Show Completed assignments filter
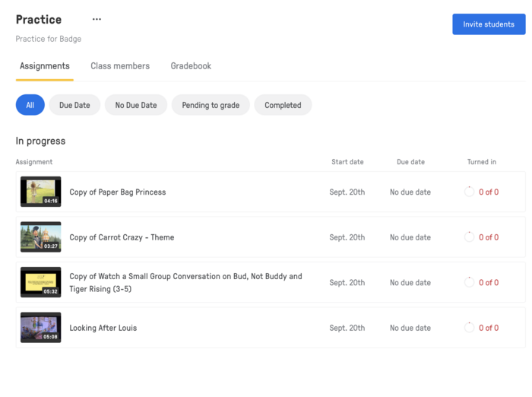 [x=283, y=105]
